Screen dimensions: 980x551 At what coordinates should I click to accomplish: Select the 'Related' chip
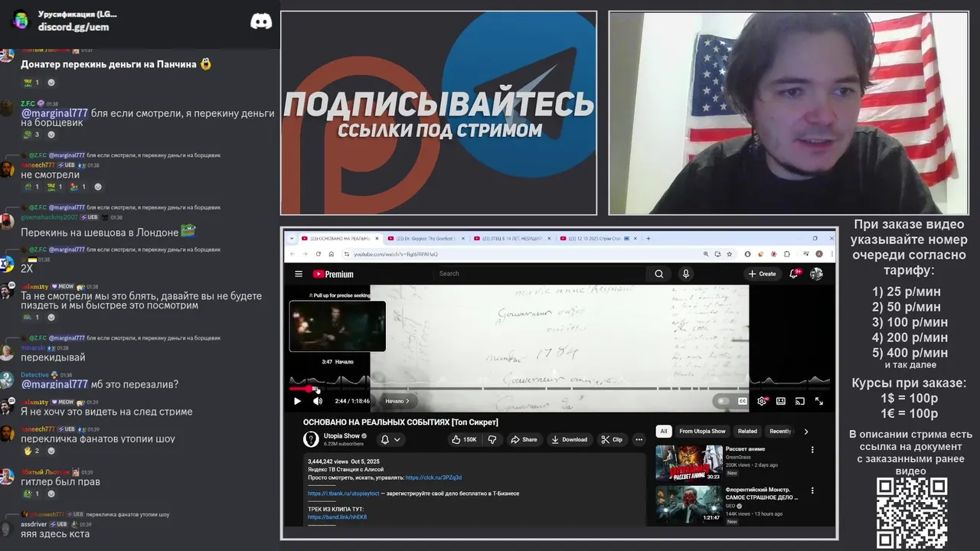click(x=747, y=431)
